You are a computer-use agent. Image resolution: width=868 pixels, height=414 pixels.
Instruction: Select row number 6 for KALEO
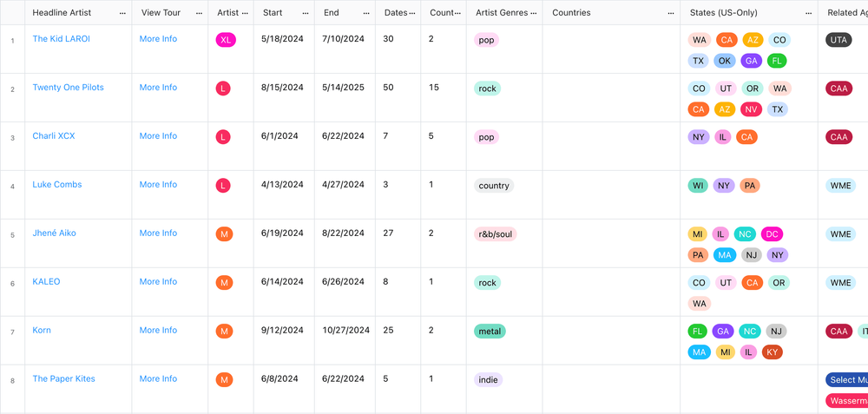click(x=13, y=284)
